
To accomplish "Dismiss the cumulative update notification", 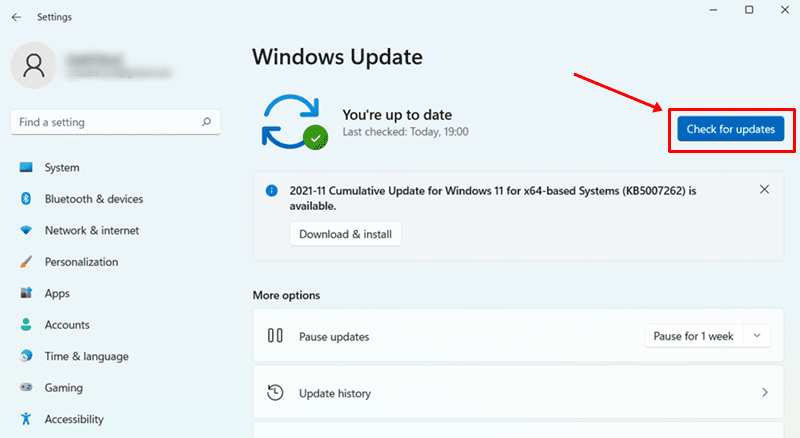I will coord(765,189).
